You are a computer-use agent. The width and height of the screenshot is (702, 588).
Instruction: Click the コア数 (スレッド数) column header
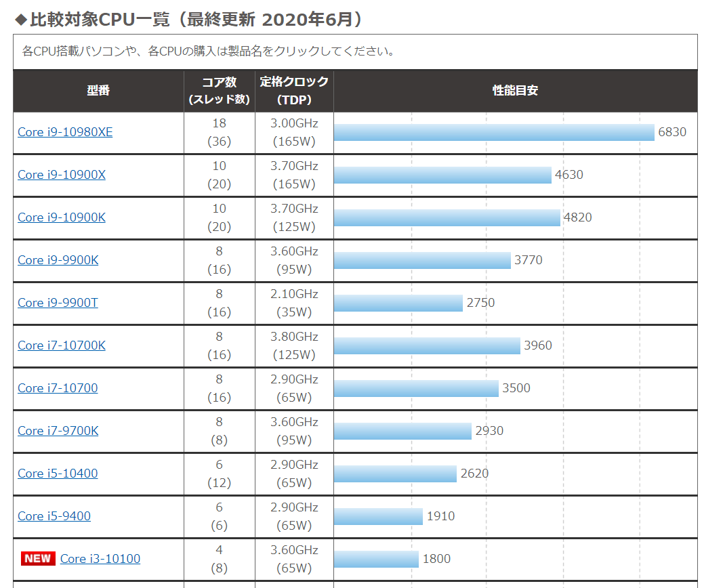[x=220, y=90]
